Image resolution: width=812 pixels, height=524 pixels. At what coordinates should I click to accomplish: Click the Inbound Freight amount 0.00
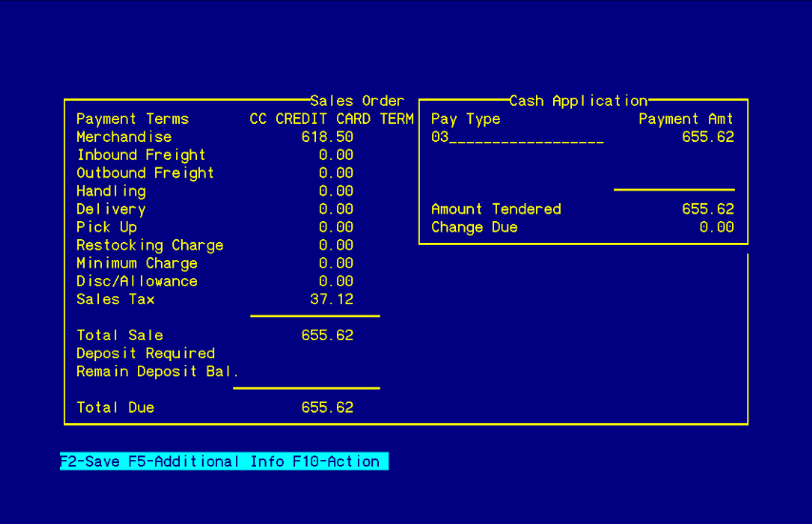point(336,155)
